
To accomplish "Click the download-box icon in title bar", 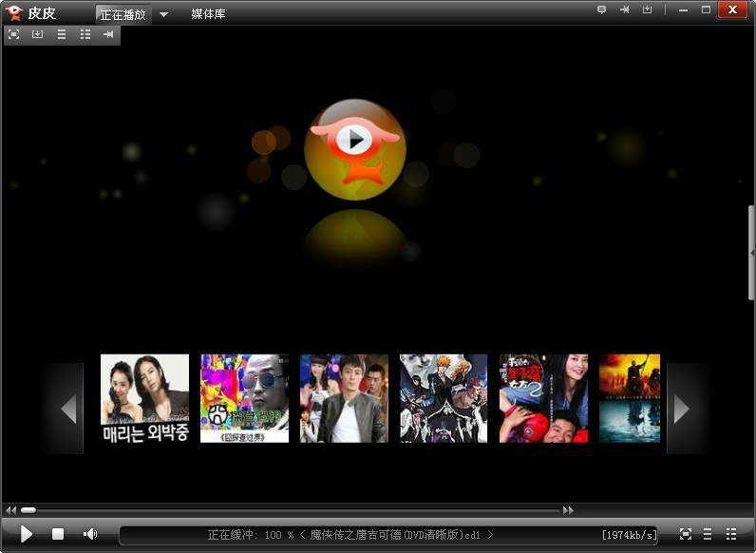I will (647, 10).
